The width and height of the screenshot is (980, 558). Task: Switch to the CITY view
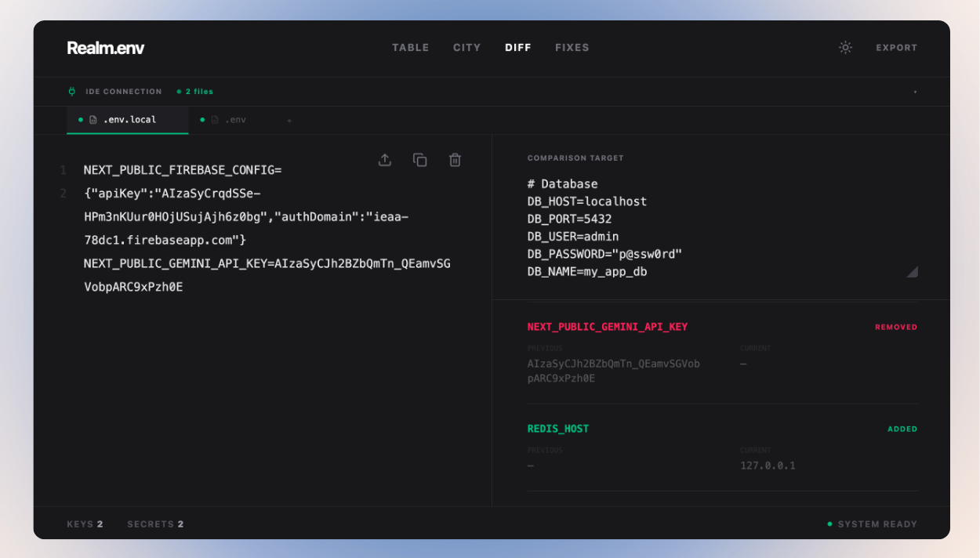point(466,47)
